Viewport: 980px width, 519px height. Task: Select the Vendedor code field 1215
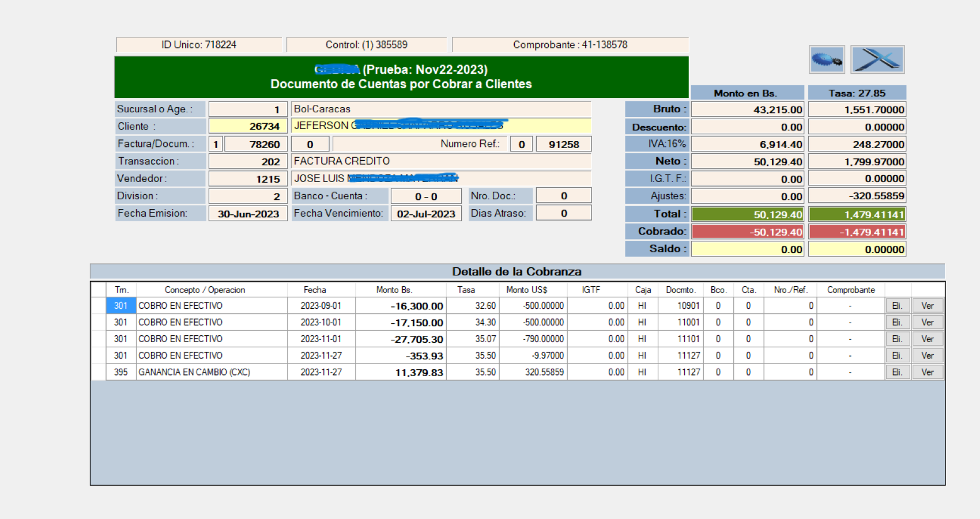[248, 179]
